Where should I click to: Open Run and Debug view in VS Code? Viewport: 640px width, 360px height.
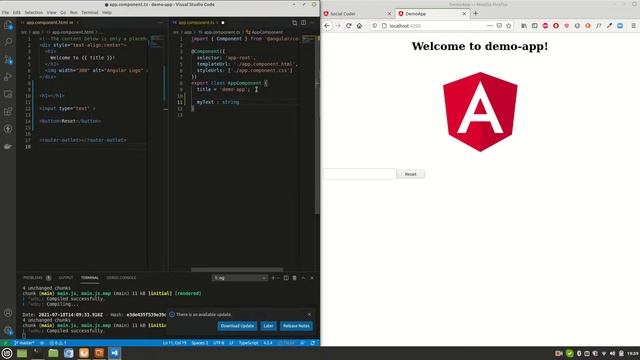pyautogui.click(x=8, y=77)
